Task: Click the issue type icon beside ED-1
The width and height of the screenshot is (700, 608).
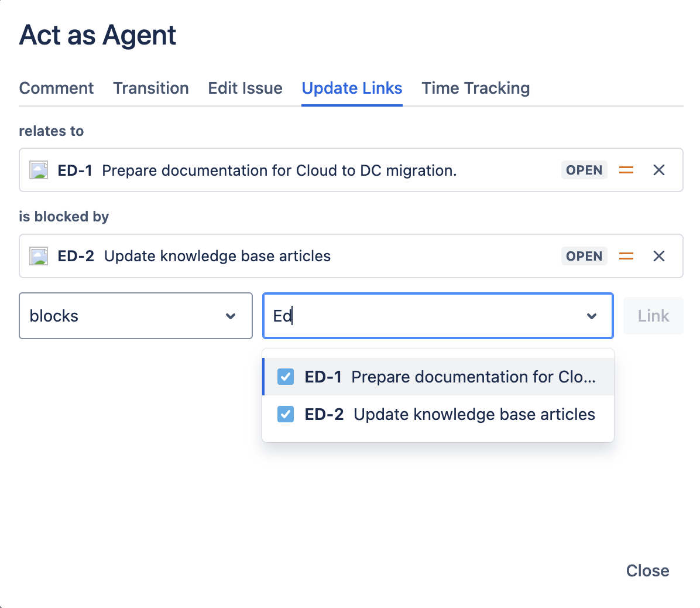Action: [x=39, y=170]
